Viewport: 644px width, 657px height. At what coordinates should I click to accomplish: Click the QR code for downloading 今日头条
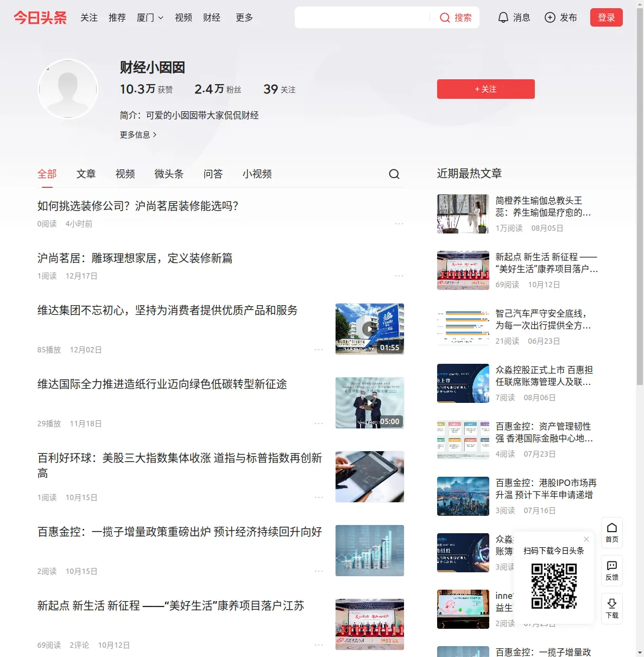[554, 586]
